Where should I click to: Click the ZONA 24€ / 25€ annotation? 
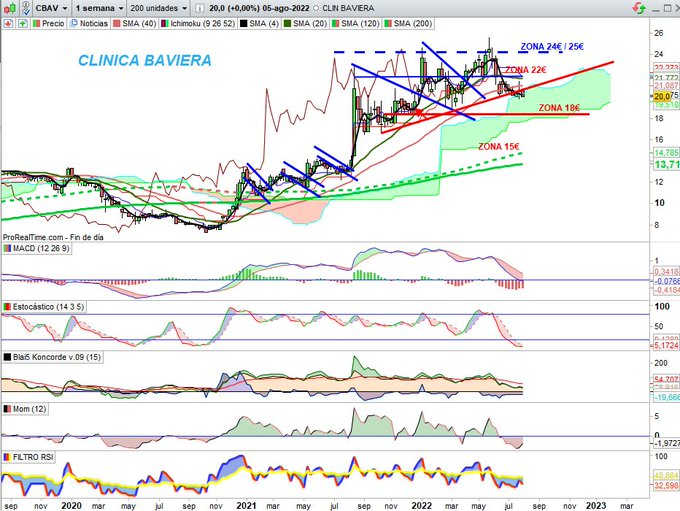pyautogui.click(x=551, y=47)
